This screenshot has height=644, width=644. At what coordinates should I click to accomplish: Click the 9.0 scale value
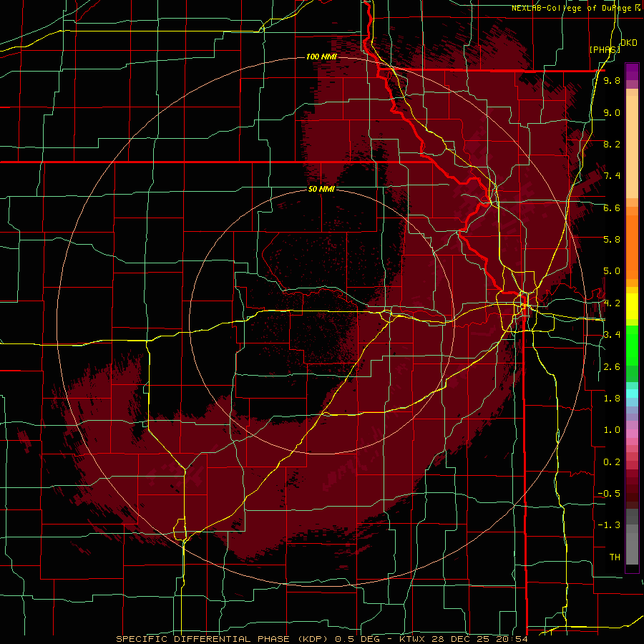612,112
